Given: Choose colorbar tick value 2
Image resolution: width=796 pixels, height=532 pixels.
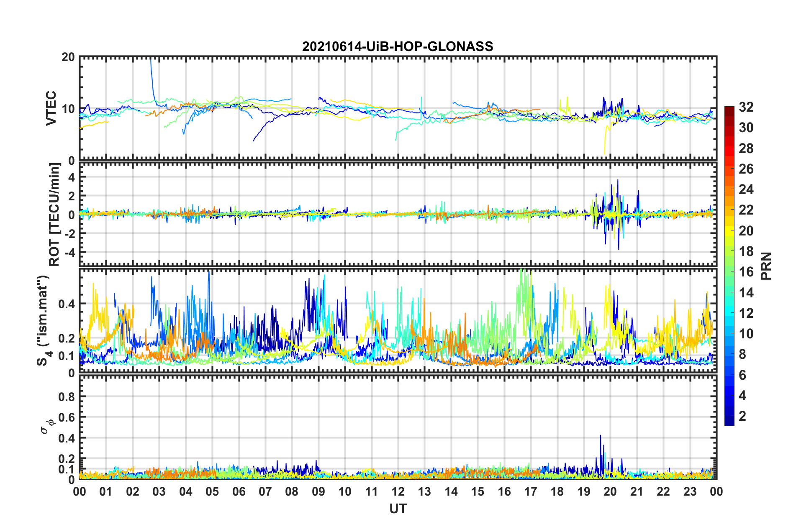Looking at the screenshot, I should (x=742, y=416).
